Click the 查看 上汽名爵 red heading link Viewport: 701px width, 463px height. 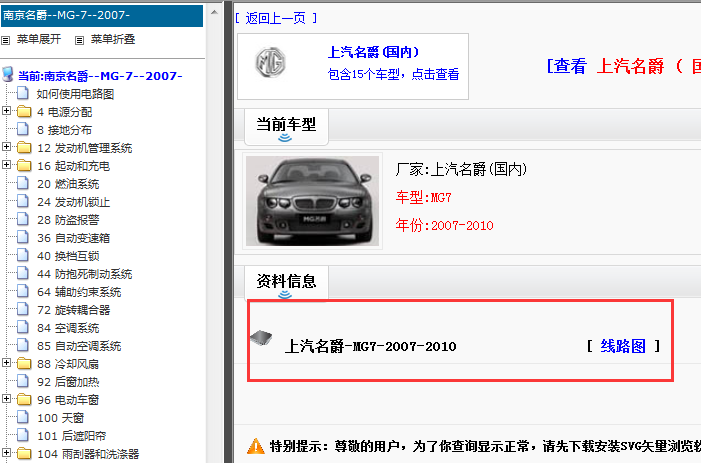(623, 66)
